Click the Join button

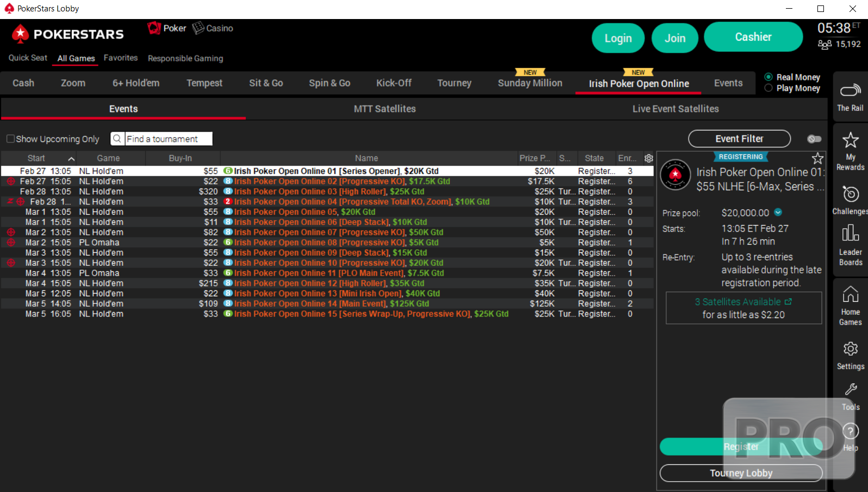675,38
